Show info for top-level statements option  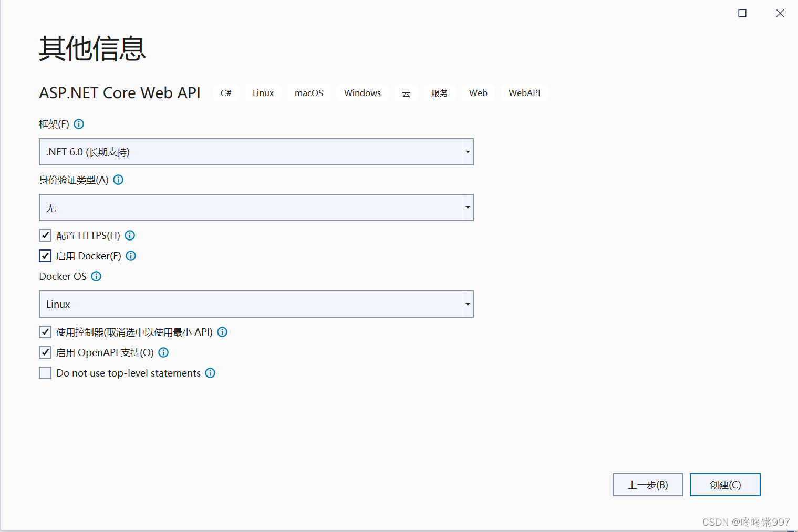pyautogui.click(x=210, y=373)
